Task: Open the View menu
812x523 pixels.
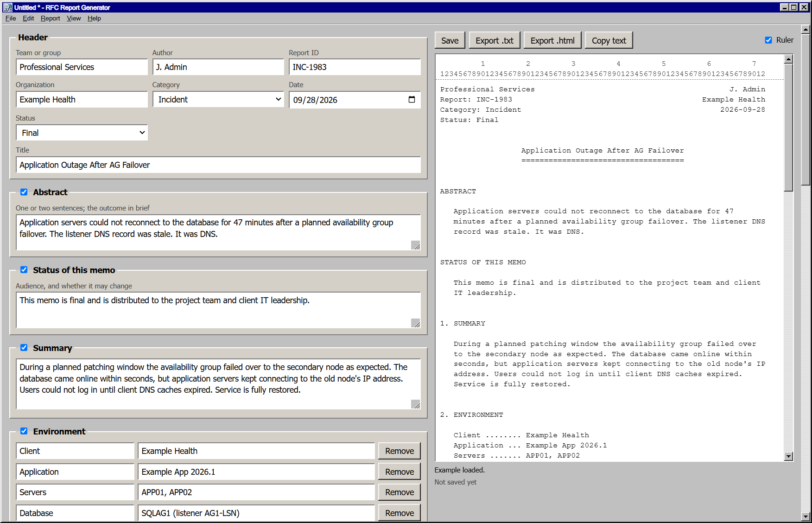Action: (x=74, y=18)
